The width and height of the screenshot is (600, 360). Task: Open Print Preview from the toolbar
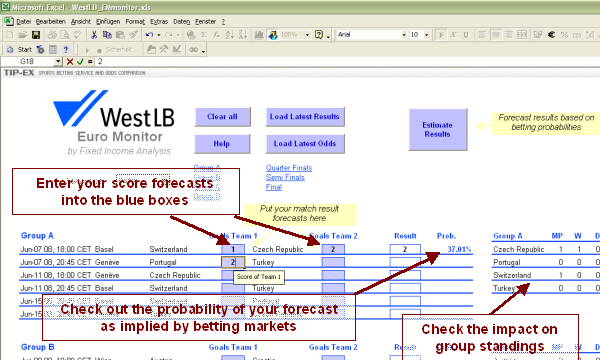pos(65,35)
